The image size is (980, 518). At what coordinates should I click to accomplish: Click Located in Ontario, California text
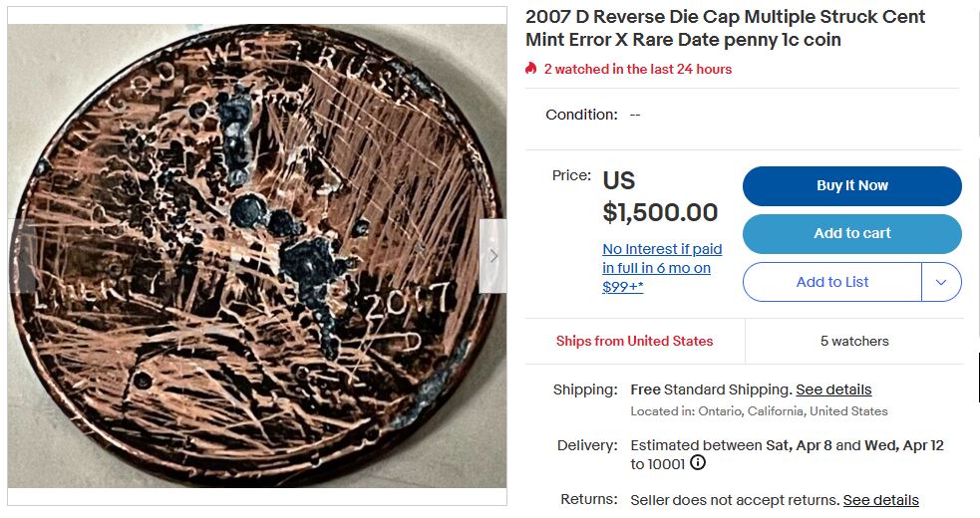tap(759, 411)
